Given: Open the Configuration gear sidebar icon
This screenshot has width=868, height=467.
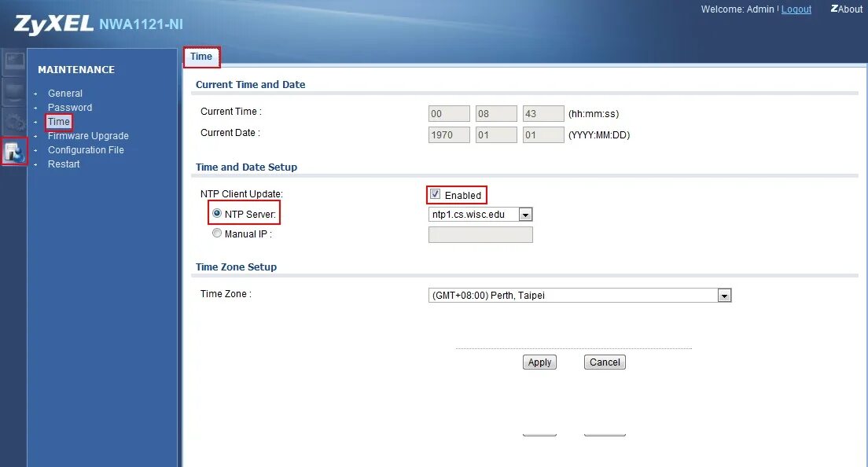Looking at the screenshot, I should point(14,122).
